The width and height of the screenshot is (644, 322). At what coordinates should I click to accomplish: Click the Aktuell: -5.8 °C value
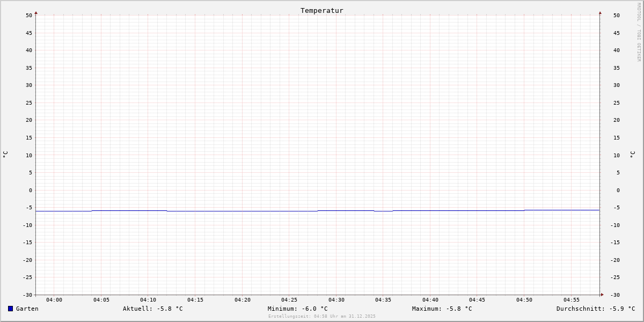[x=153, y=309]
